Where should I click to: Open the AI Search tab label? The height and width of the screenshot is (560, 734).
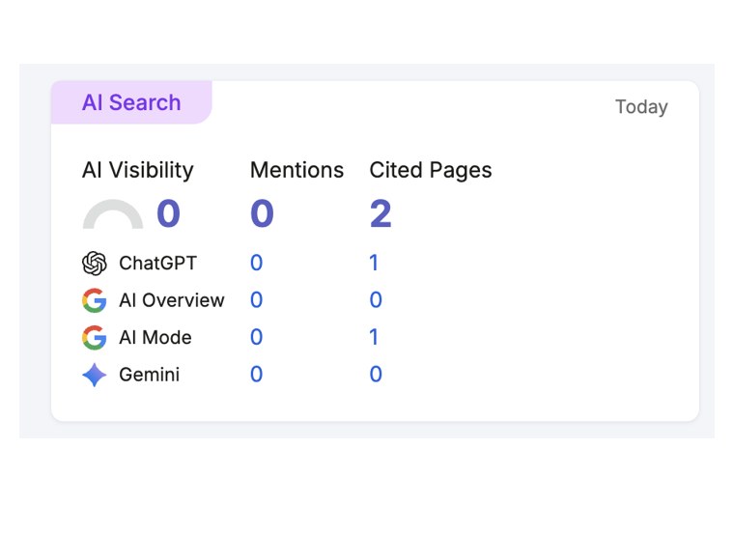tap(131, 102)
